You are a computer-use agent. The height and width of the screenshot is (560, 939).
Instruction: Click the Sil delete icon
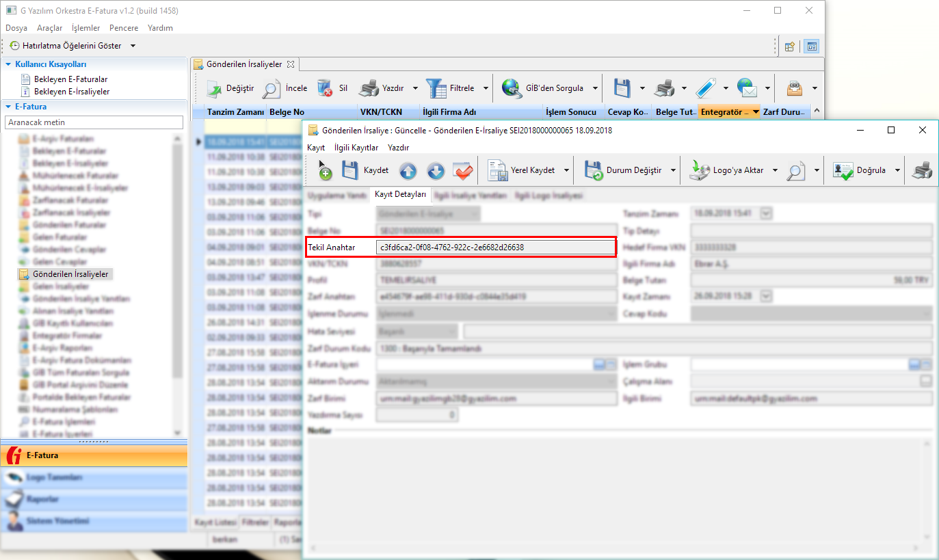[325, 88]
